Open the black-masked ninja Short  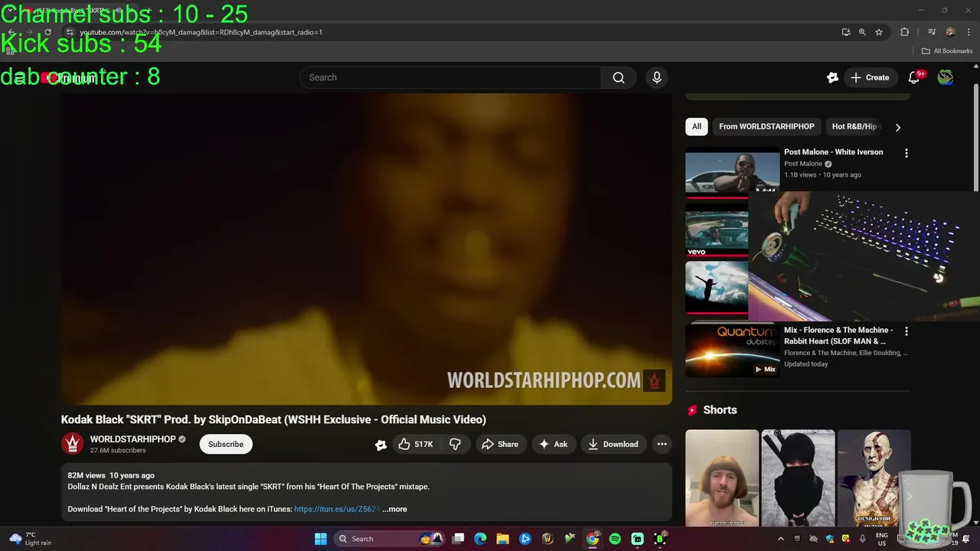(x=798, y=478)
